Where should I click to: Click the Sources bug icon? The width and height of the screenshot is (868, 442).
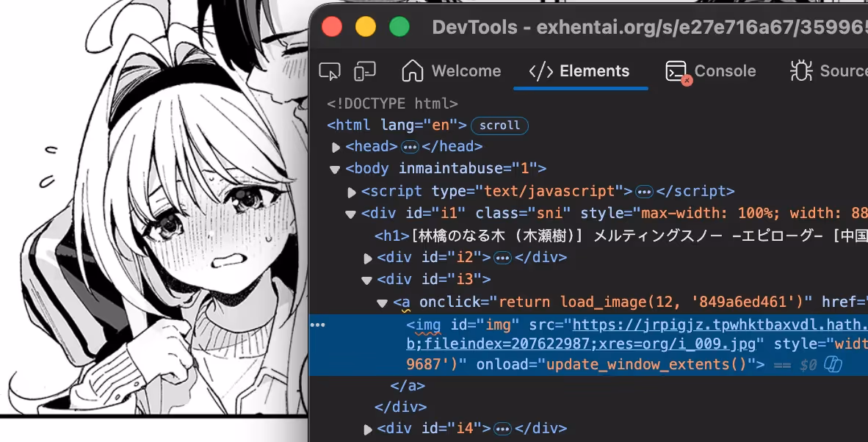[800, 71]
